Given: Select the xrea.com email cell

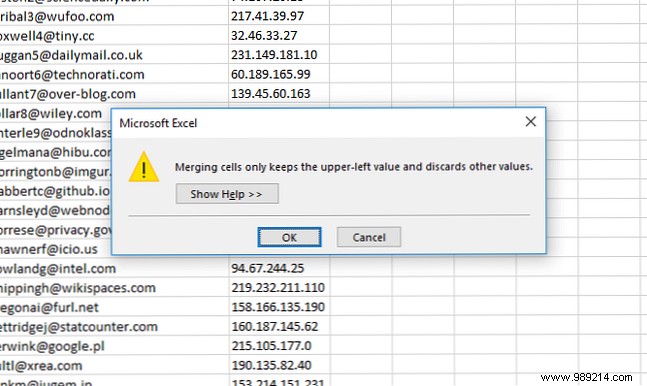Looking at the screenshot, I should (114, 365).
